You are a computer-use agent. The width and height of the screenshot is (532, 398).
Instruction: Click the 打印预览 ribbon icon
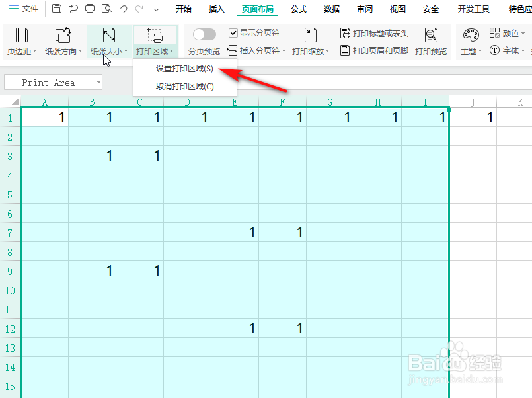pos(431,35)
